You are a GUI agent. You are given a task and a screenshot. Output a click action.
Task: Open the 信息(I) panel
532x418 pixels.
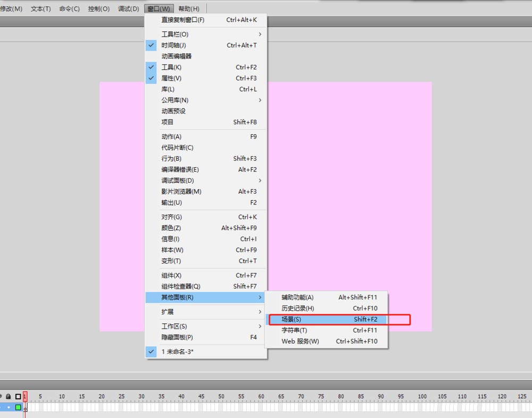pyautogui.click(x=206, y=239)
